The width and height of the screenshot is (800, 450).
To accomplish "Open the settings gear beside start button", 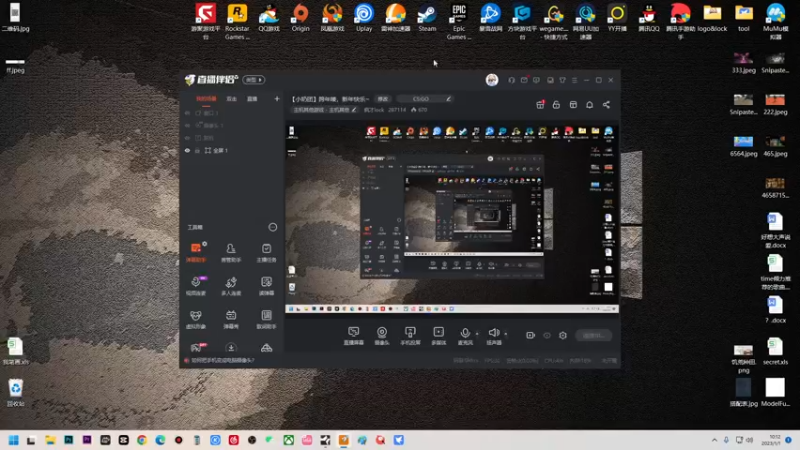I will tap(563, 335).
